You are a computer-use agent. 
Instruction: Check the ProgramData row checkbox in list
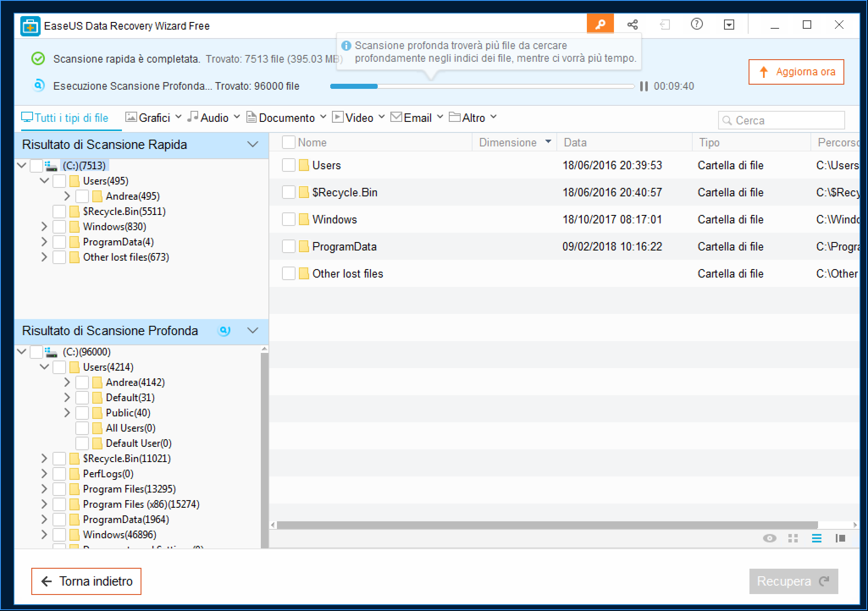(289, 247)
